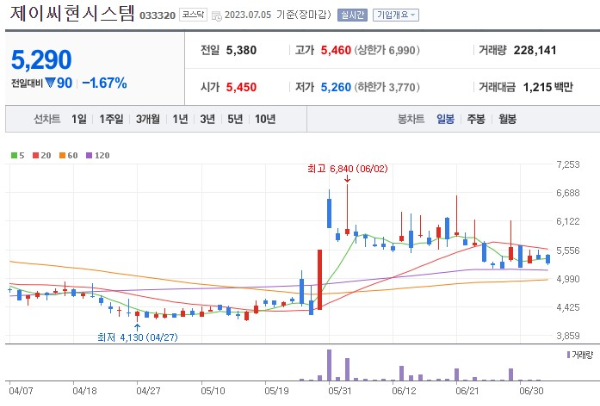Select the 5년 line chart period
600x406 pixels.
235,119
